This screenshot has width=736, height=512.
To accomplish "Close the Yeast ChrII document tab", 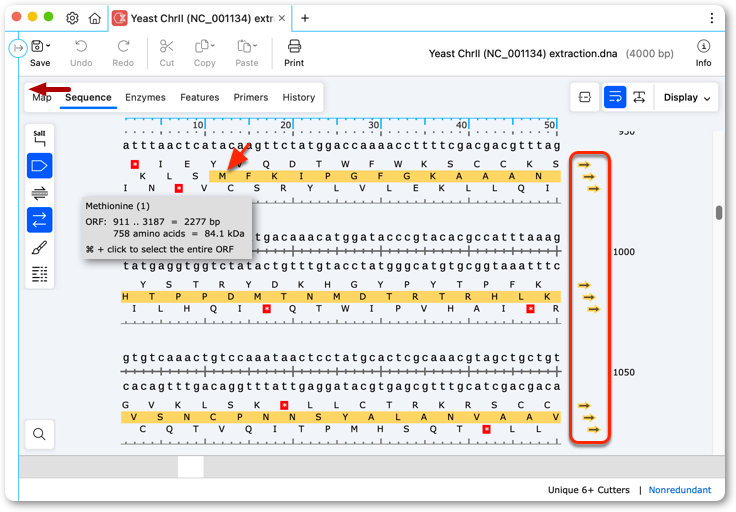I will coord(282,18).
